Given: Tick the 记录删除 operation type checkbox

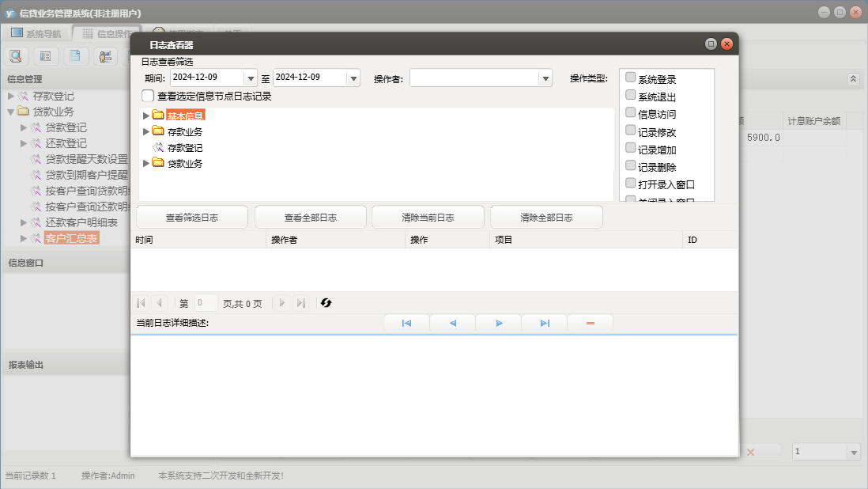Looking at the screenshot, I should tap(631, 165).
